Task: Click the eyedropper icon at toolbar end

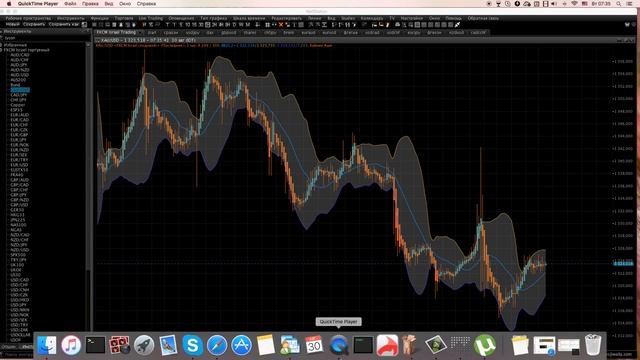Action: pyautogui.click(x=458, y=25)
